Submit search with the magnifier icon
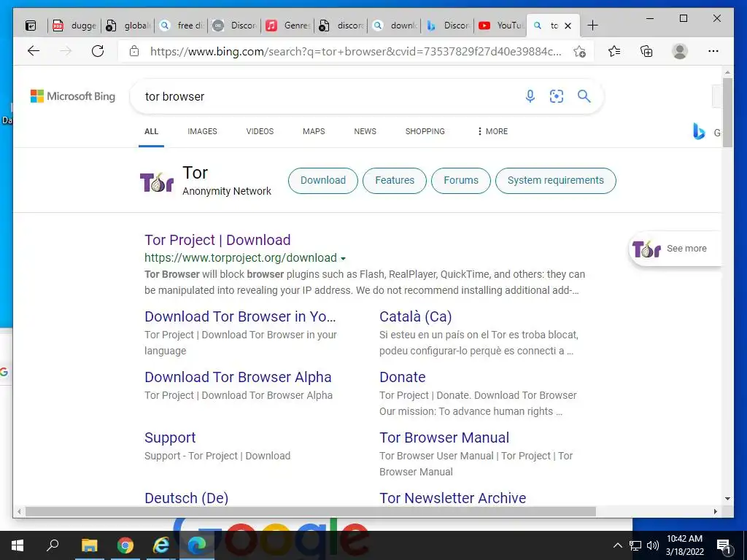 click(584, 96)
